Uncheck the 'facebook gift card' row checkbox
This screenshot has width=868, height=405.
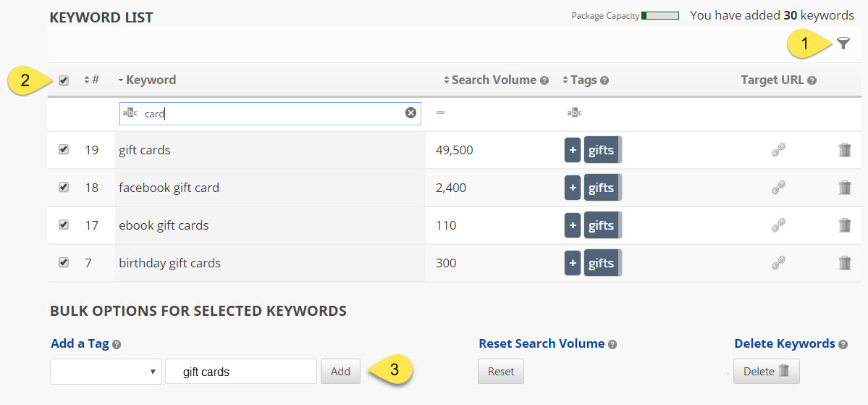click(x=64, y=188)
